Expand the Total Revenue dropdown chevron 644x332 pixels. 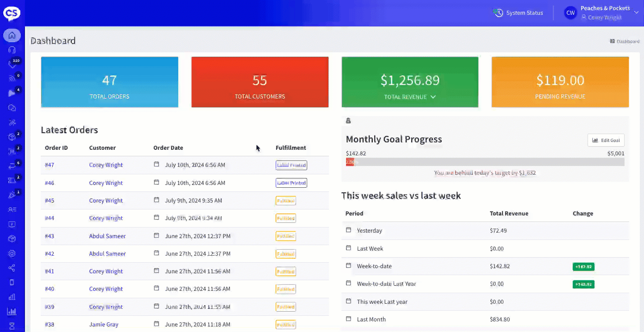click(433, 97)
